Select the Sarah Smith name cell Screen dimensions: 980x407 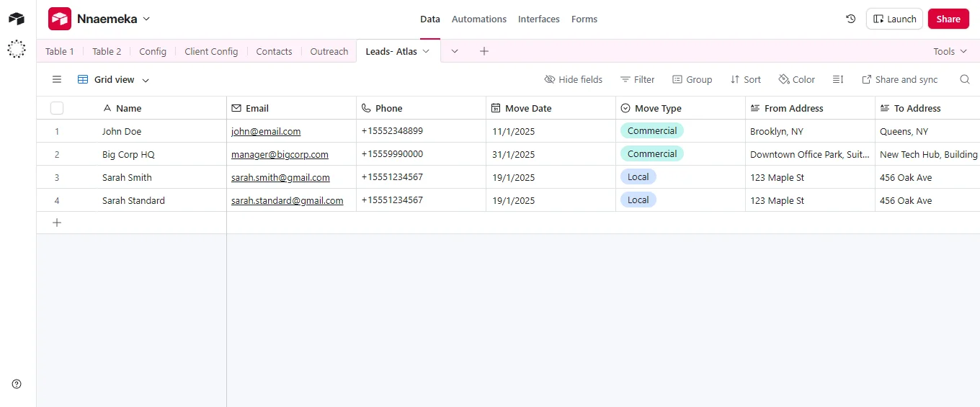coord(154,177)
